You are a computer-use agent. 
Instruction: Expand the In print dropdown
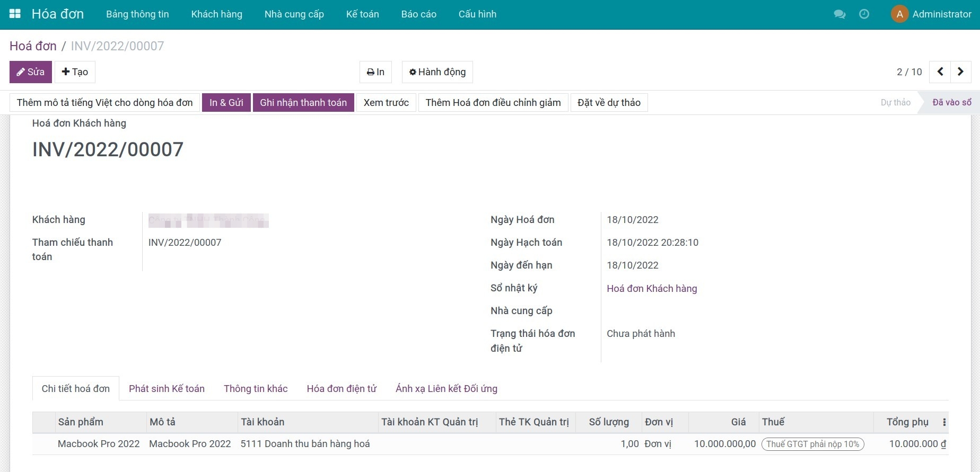coord(375,72)
